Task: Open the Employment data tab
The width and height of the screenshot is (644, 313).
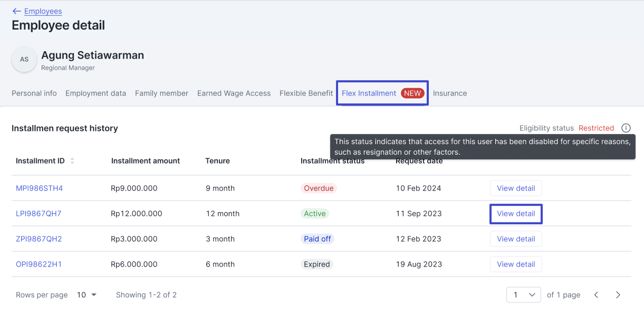Action: [95, 93]
